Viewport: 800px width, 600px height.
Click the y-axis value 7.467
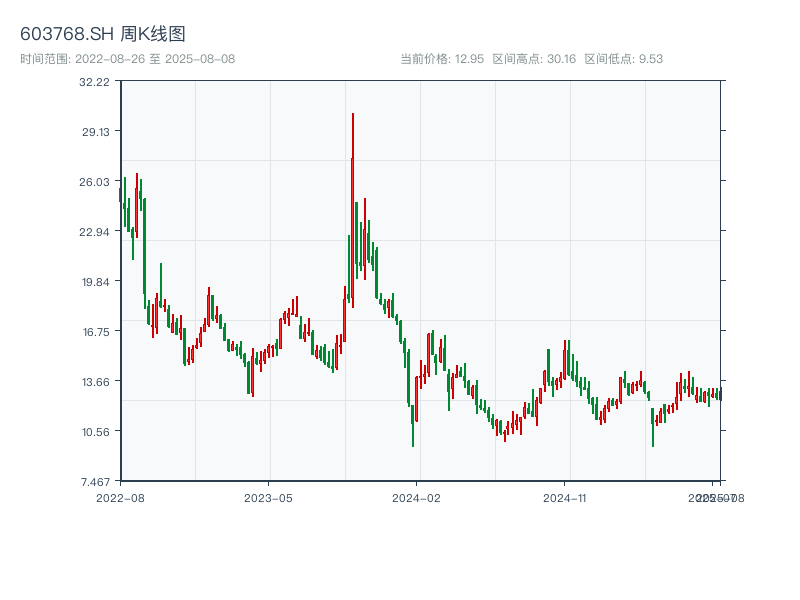tap(95, 482)
